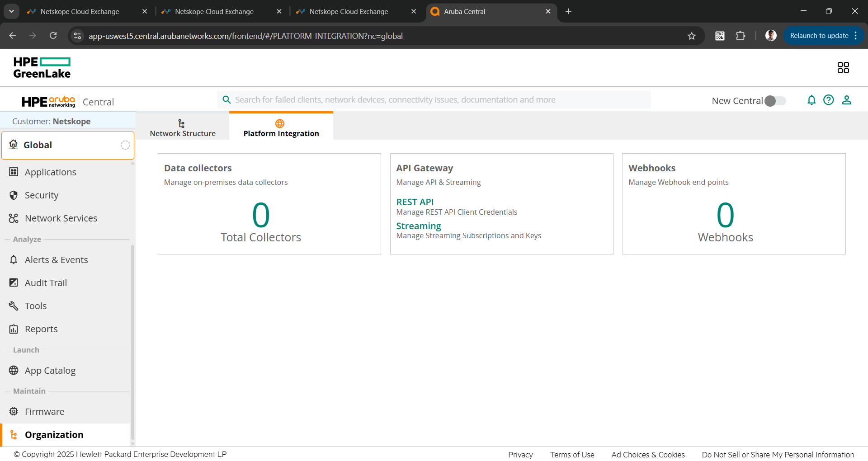
Task: Click the Security shield icon
Action: coord(14,195)
